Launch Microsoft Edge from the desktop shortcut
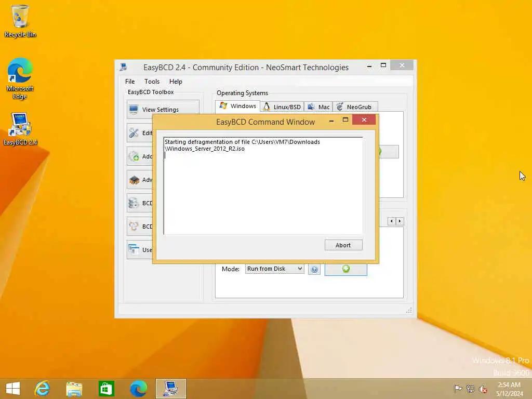532x399 pixels. [x=20, y=79]
